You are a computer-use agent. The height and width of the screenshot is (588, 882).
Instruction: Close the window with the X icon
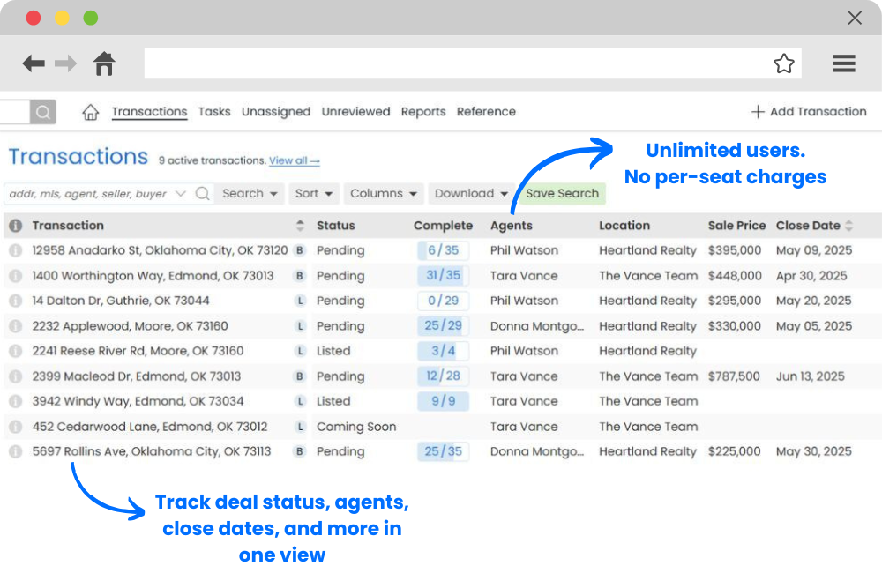(855, 18)
